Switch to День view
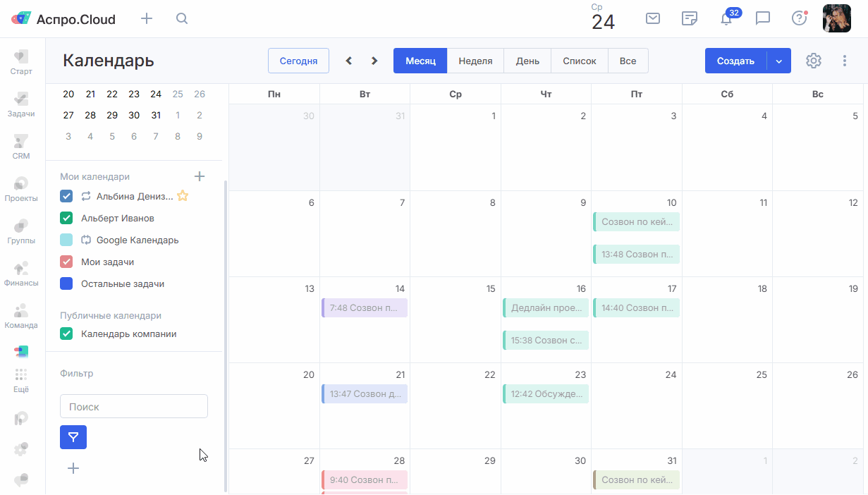 click(527, 61)
